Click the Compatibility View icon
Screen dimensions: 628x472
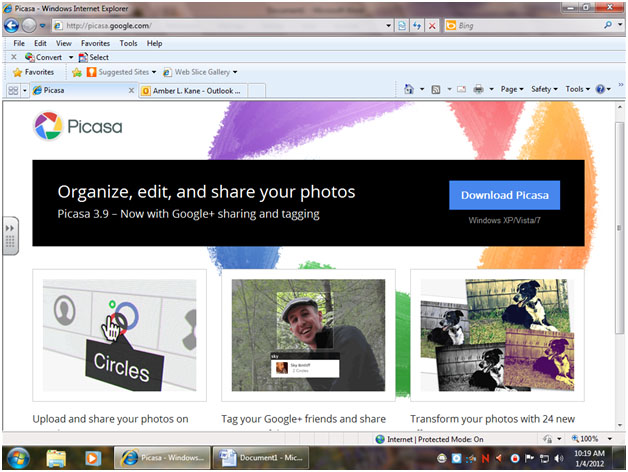point(402,26)
